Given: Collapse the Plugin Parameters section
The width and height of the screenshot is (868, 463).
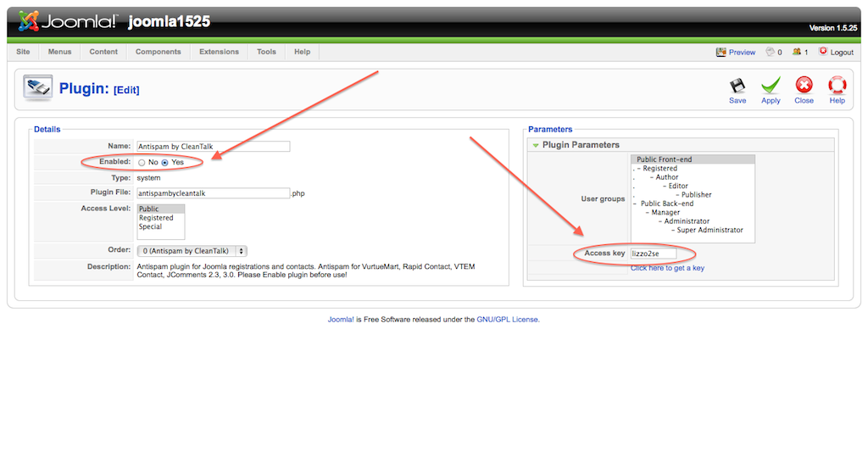Looking at the screenshot, I should coord(536,145).
